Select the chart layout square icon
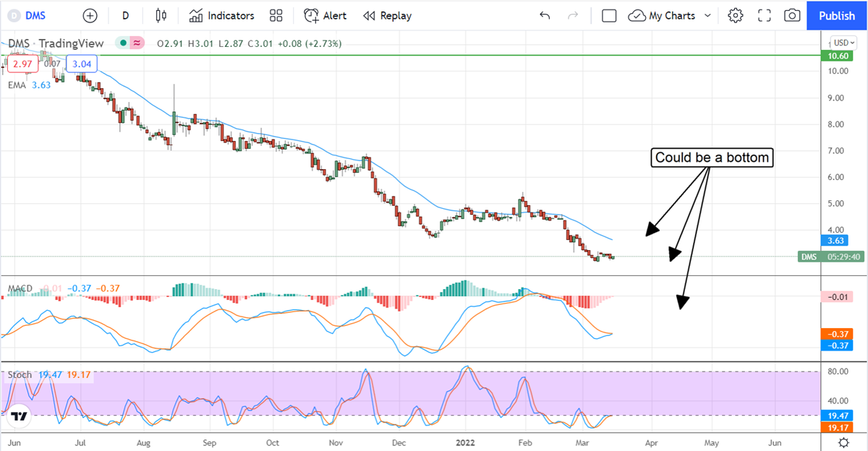868x451 pixels. [x=609, y=15]
